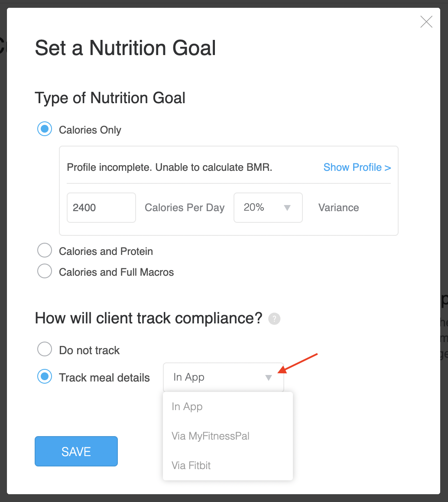Close the Set a Nutrition Goal dialog
This screenshot has height=502, width=448.
tap(426, 22)
